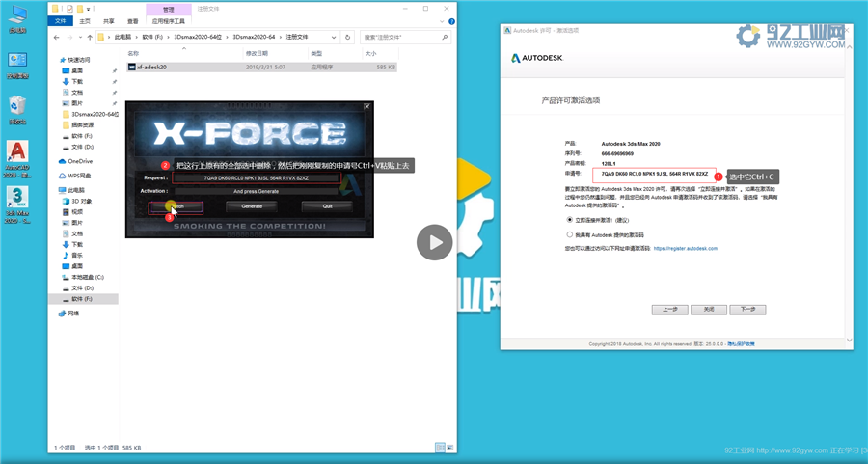Expand the ribbon with the chevron
The width and height of the screenshot is (868, 464).
(x=442, y=21)
